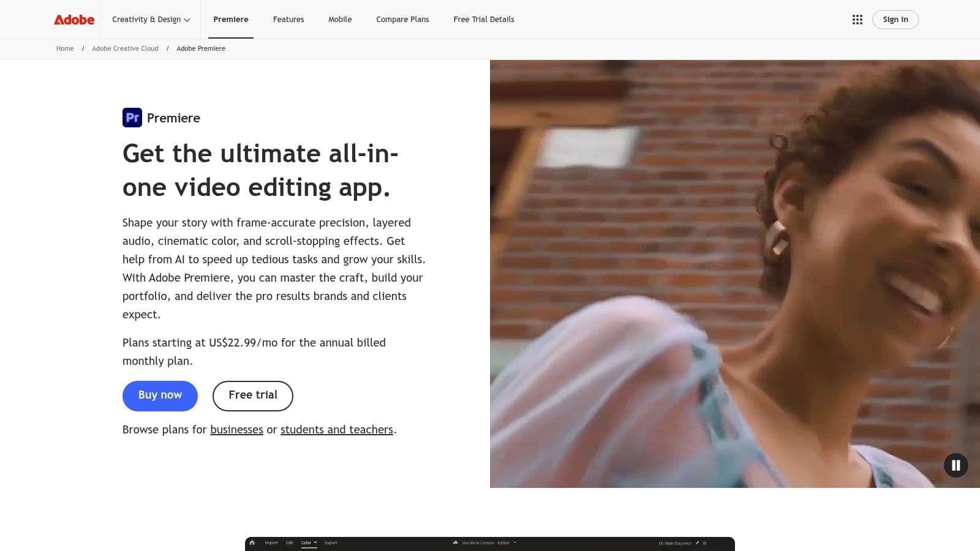
Task: Go to the Mobile nav item
Action: coord(340,20)
